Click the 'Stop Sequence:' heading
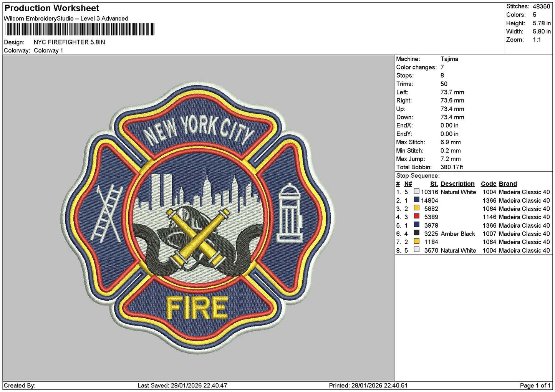 418,176
